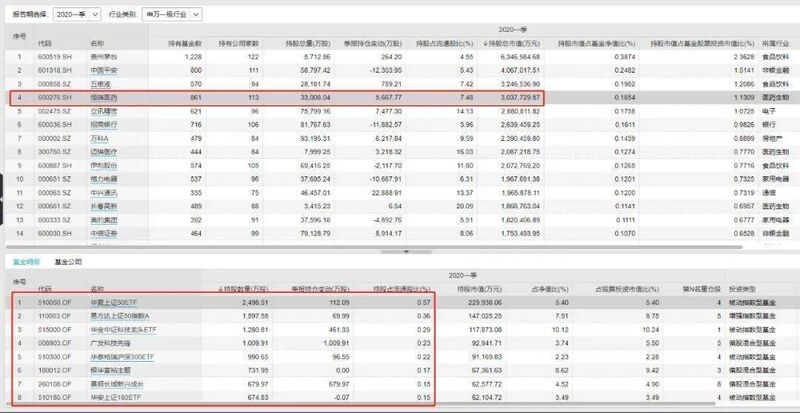The image size is (800, 413).
Task: Select code cell 000858.SZ
Action: (x=53, y=83)
